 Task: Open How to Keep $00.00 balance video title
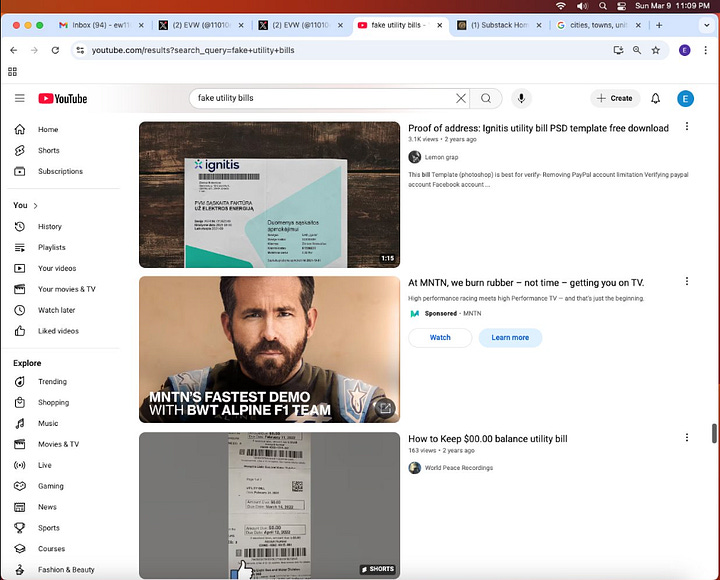pos(488,439)
